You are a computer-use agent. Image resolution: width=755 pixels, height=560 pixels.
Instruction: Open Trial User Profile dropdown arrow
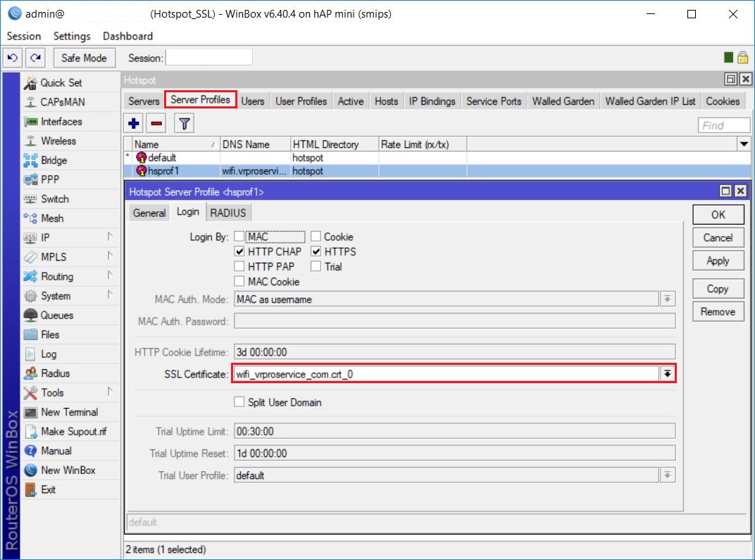click(x=668, y=475)
